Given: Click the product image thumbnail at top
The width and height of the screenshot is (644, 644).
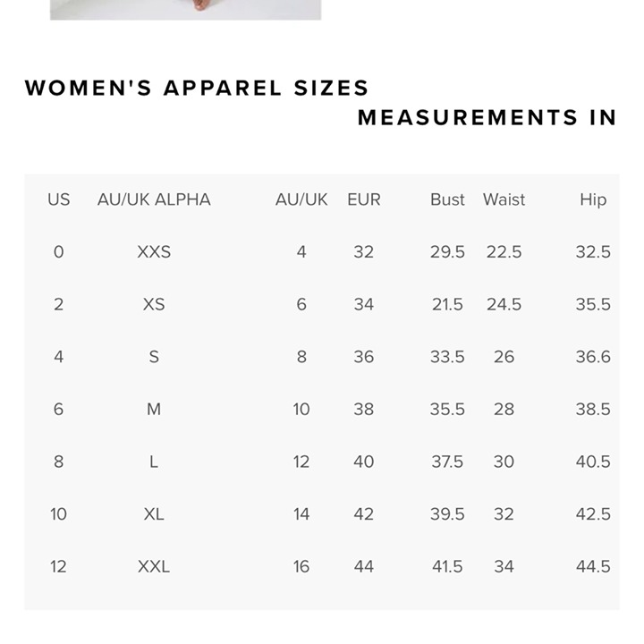Looking at the screenshot, I should [x=186, y=10].
